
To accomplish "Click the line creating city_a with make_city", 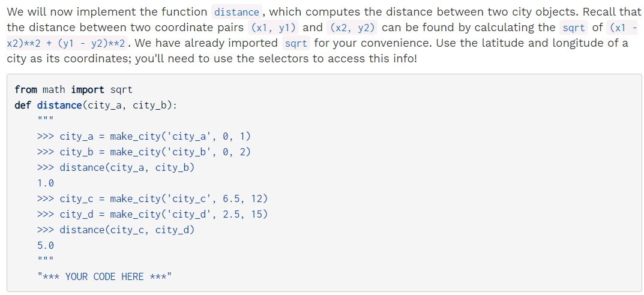I will (x=144, y=136).
